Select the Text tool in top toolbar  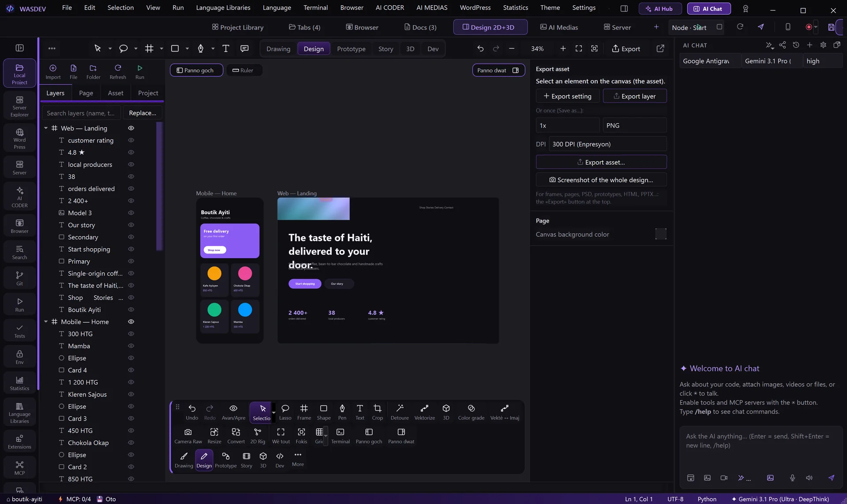[x=225, y=49]
